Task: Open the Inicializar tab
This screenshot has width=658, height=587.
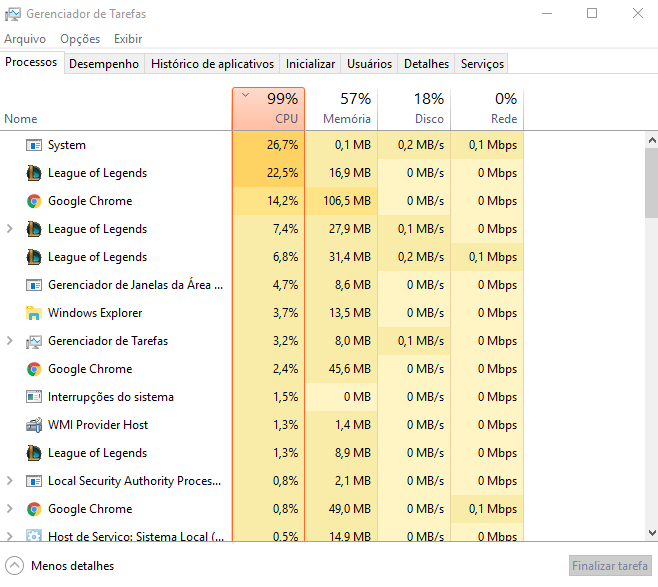Action: (311, 64)
